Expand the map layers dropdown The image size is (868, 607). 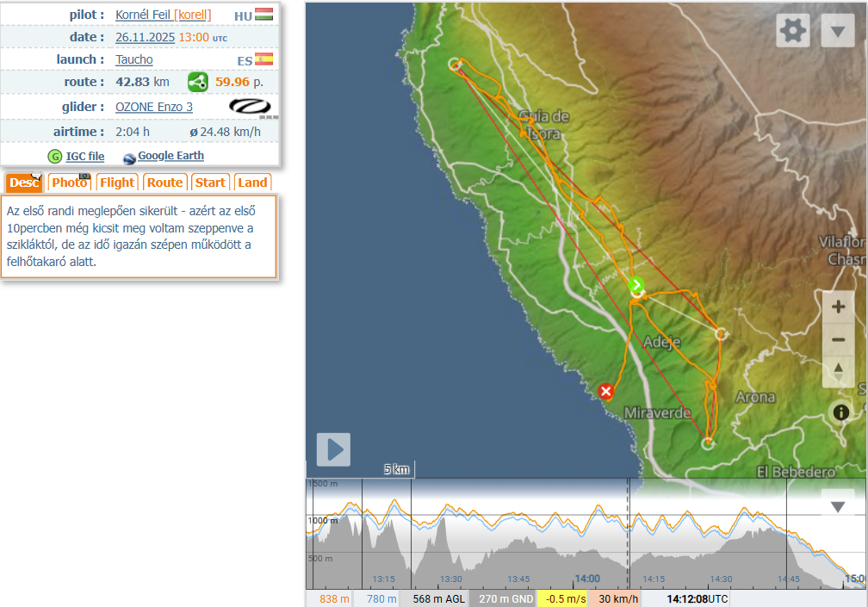(x=837, y=31)
